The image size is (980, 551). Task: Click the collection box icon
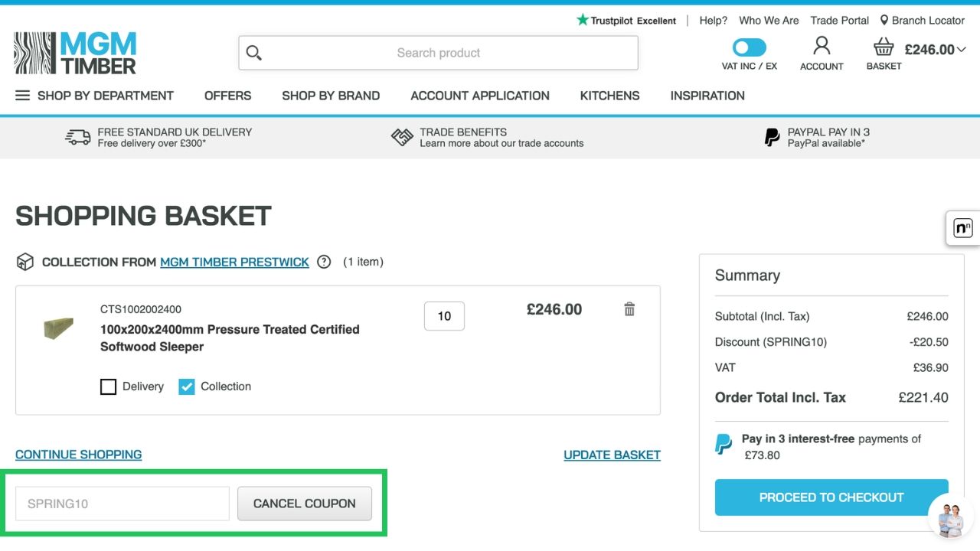[25, 262]
